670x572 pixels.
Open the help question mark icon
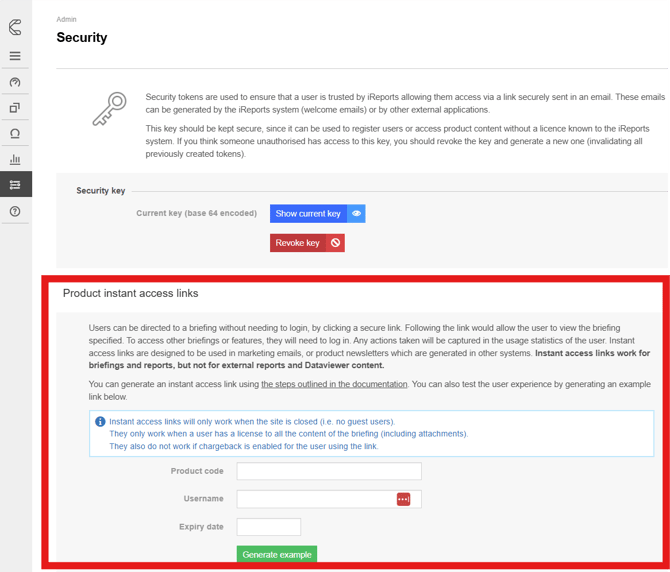(x=15, y=211)
